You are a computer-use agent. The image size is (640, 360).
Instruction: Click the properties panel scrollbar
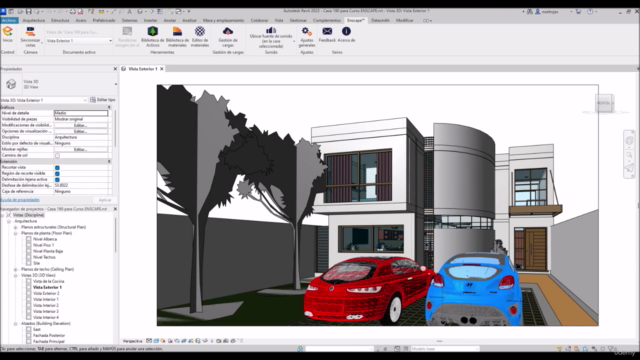tap(115, 129)
